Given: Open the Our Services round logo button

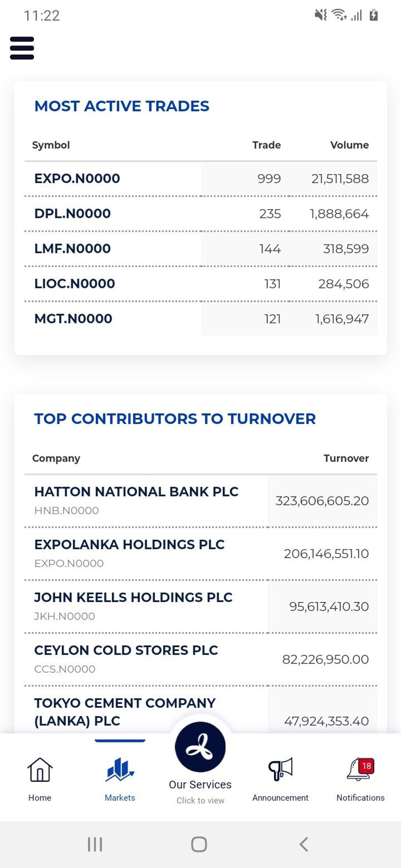Looking at the screenshot, I should point(200,747).
